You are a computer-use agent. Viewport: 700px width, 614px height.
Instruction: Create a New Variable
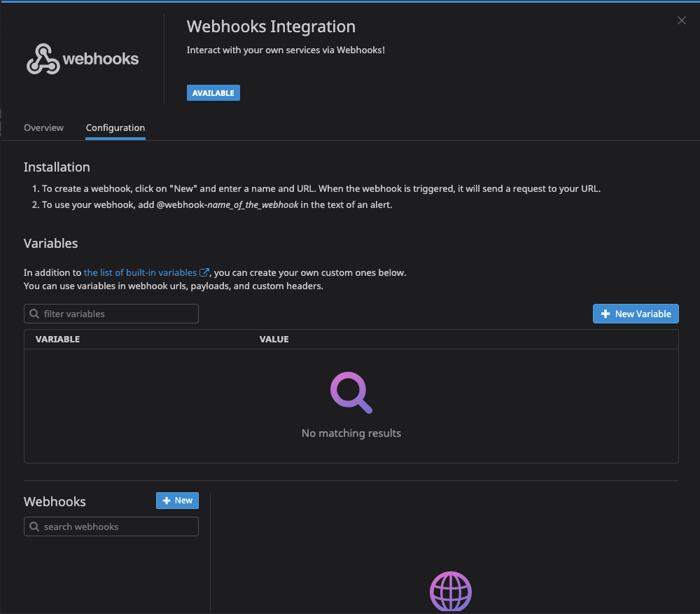[x=636, y=314]
